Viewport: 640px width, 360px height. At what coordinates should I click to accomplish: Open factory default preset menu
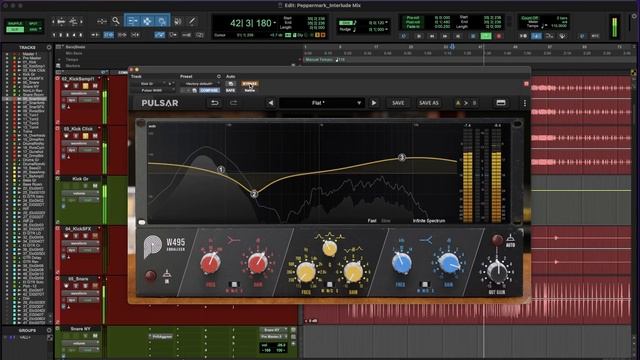(200, 84)
